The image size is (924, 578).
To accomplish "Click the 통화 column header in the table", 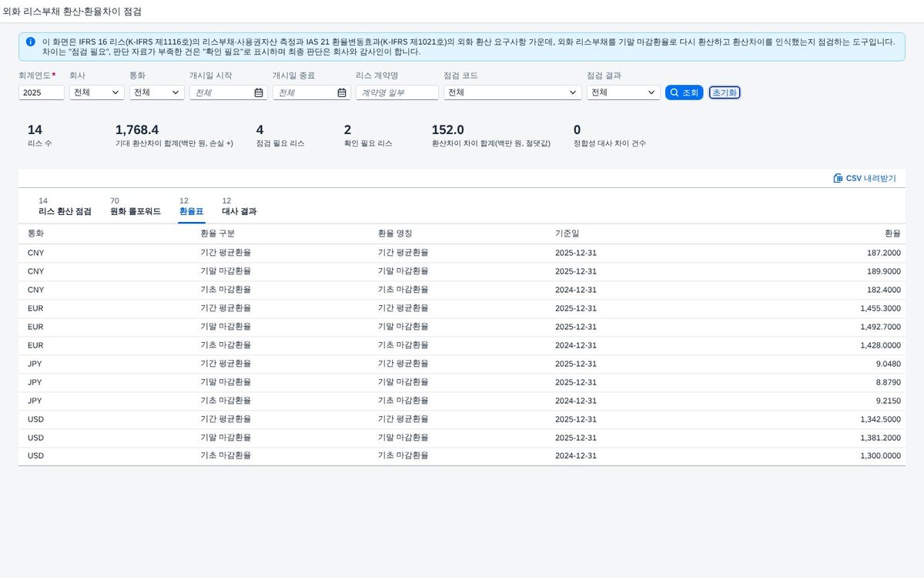I will point(36,234).
